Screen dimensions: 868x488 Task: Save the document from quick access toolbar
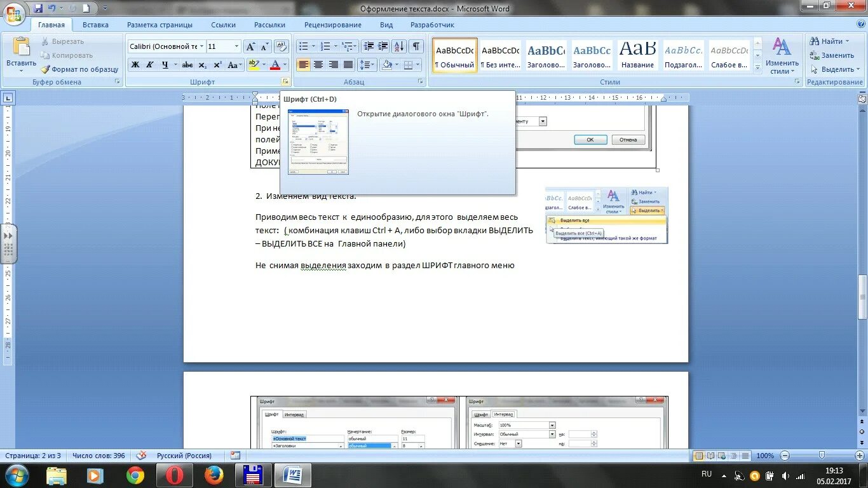(38, 8)
